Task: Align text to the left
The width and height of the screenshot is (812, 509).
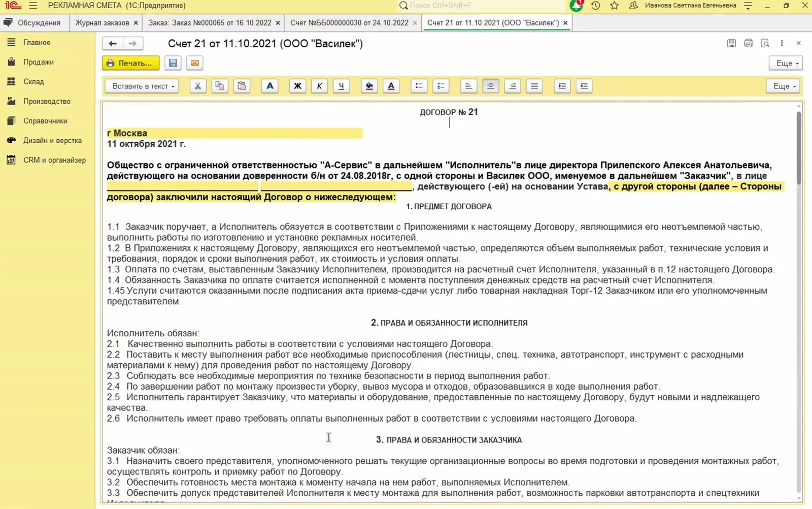Action: (x=468, y=86)
